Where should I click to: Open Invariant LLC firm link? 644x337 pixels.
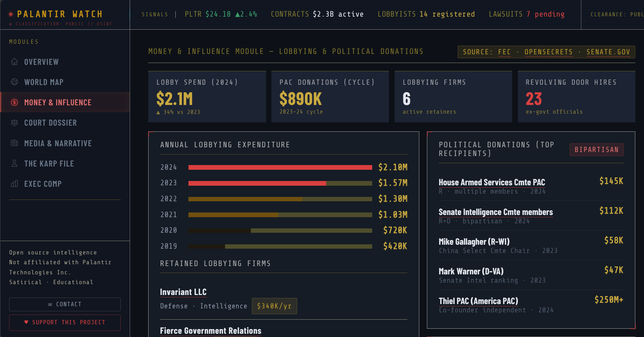pyautogui.click(x=183, y=292)
